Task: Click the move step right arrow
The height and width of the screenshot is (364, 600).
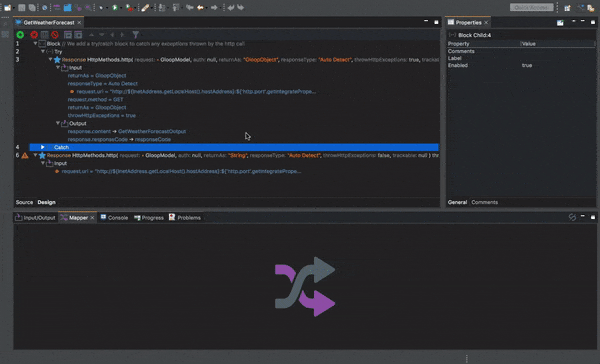Action: (122, 35)
